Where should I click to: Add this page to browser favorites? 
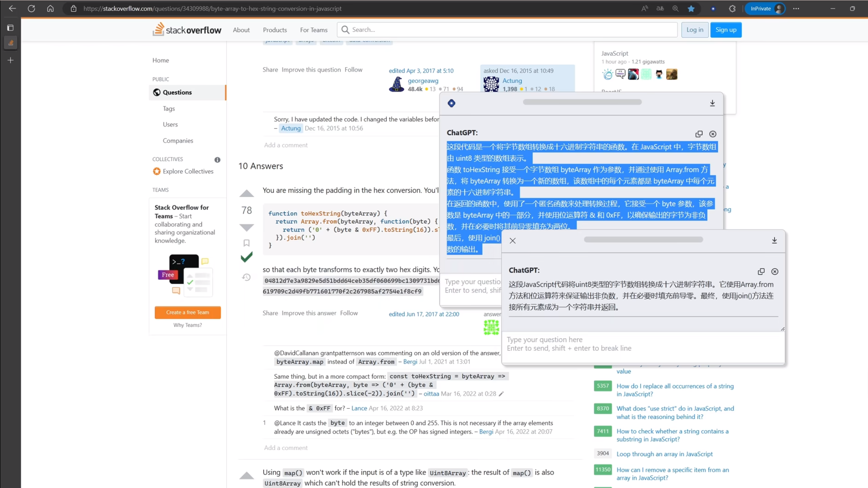(691, 8)
